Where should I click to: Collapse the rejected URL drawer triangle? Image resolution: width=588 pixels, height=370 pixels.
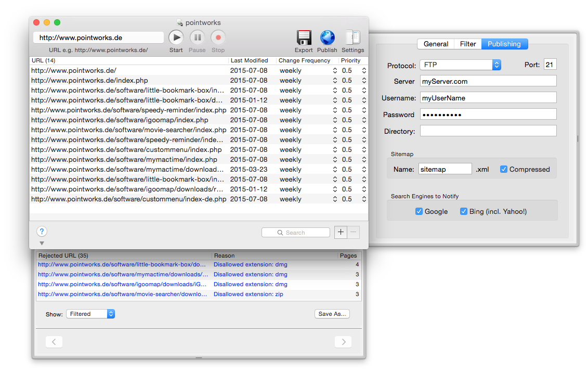(42, 243)
